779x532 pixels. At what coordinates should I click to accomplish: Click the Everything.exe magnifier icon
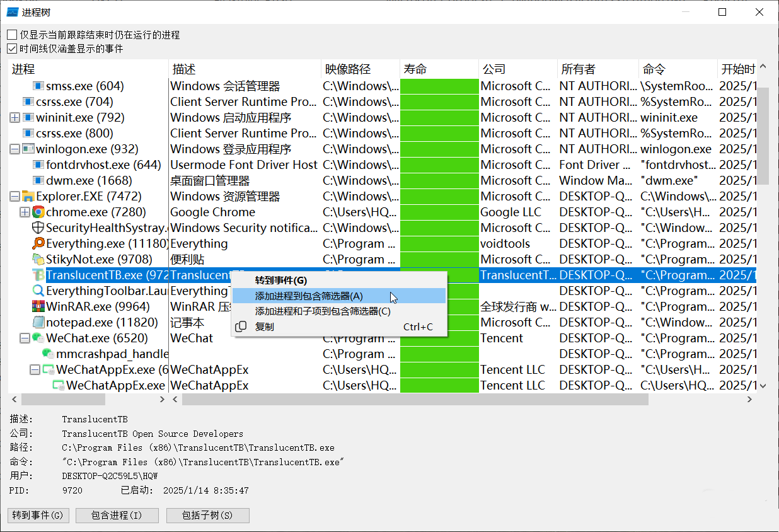click(x=38, y=243)
